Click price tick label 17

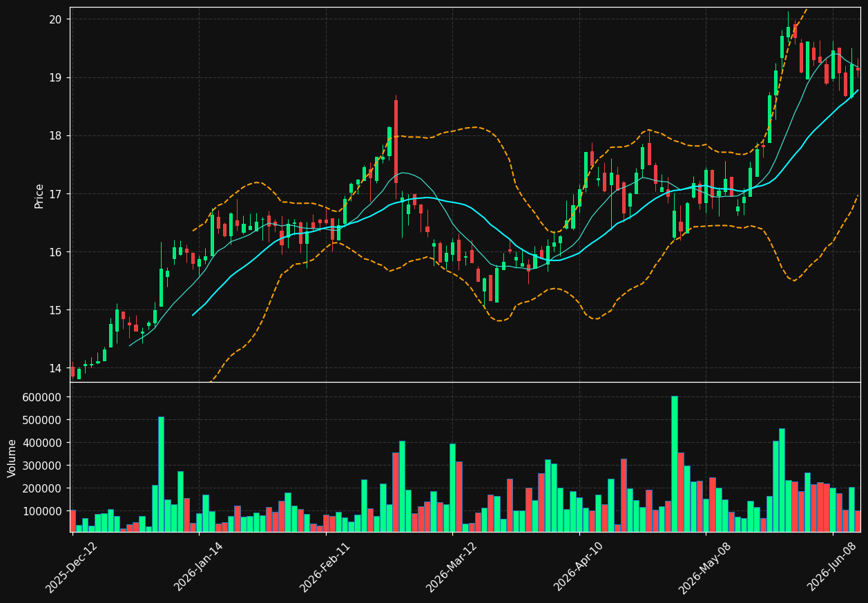(55, 194)
